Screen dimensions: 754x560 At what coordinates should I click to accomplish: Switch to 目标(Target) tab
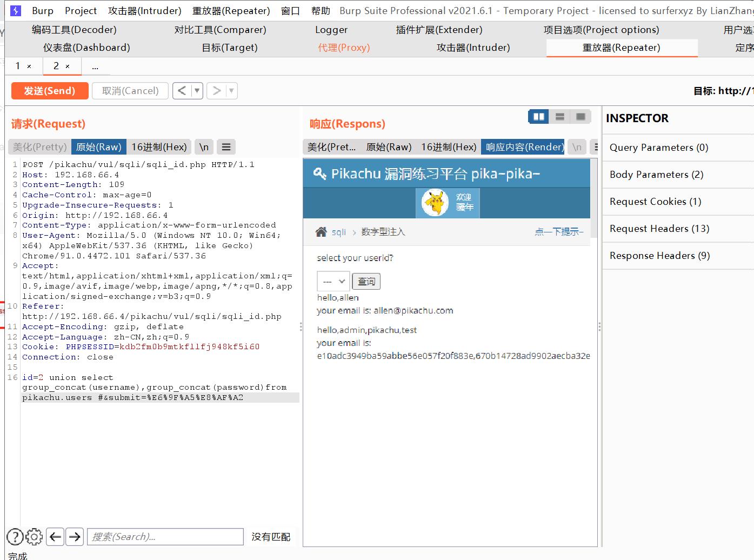coord(230,48)
